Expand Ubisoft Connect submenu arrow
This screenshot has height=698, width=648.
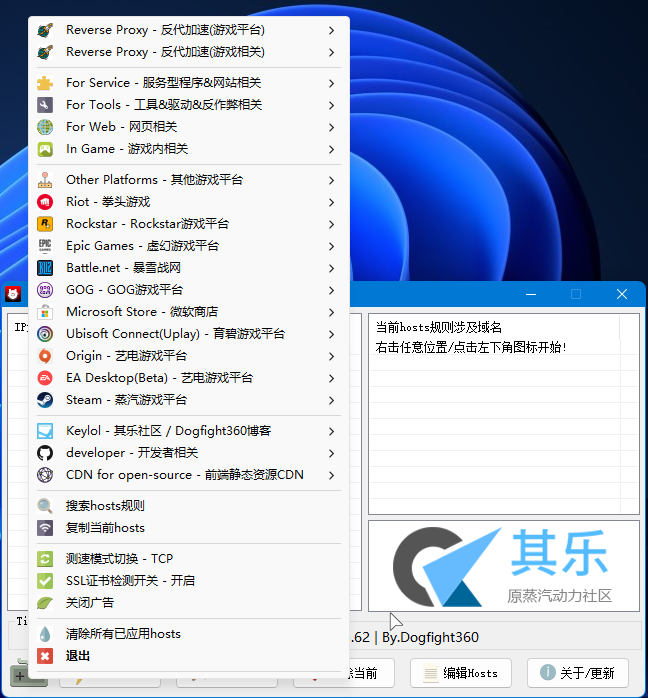(x=331, y=334)
